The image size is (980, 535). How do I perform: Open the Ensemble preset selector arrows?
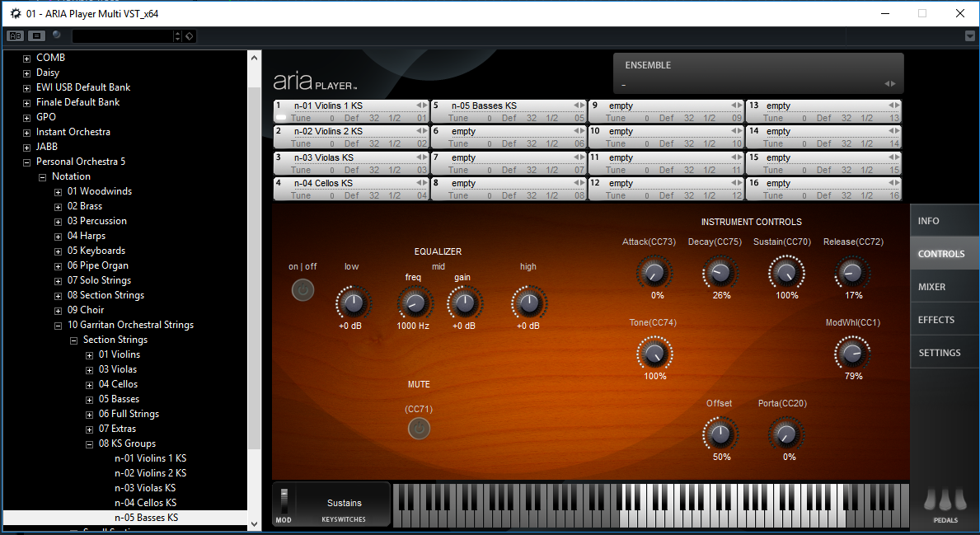pos(889,84)
